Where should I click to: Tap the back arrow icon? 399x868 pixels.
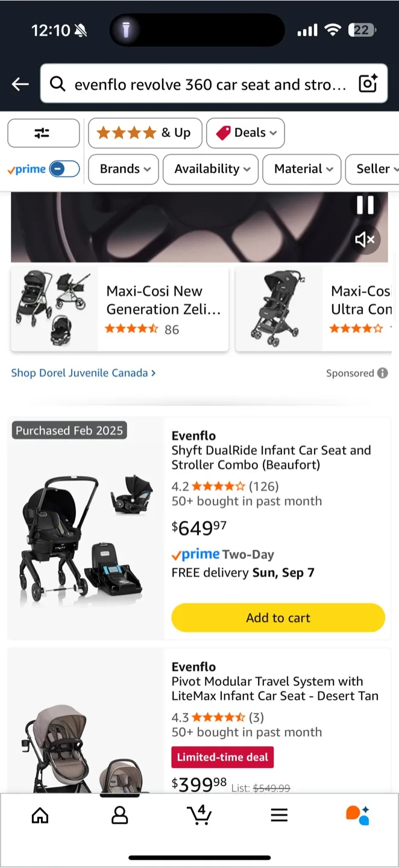click(20, 84)
